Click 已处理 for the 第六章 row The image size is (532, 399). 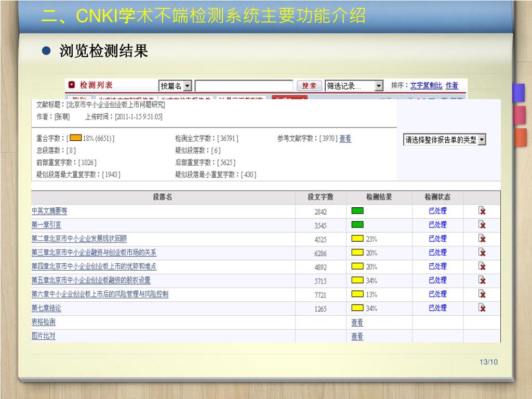click(437, 294)
